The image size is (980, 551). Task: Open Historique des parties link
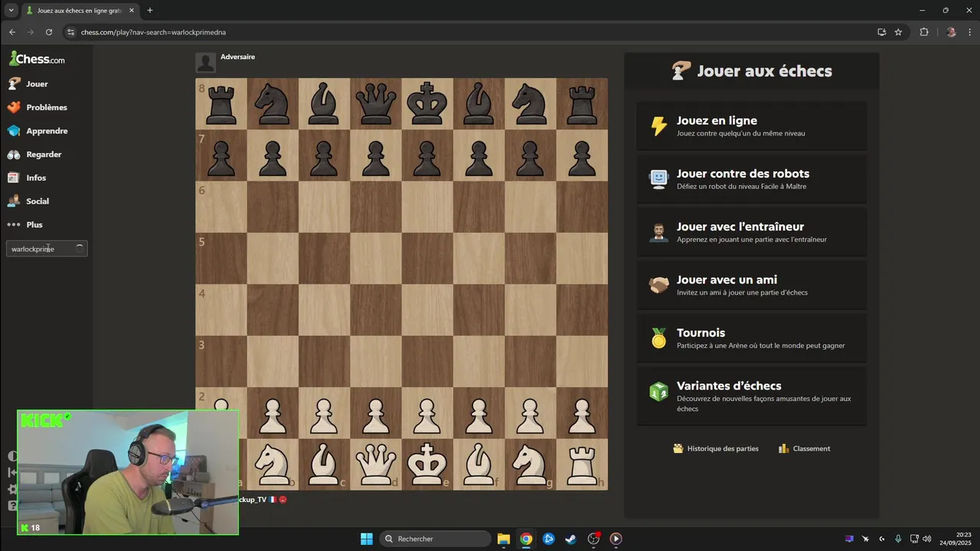(x=716, y=448)
